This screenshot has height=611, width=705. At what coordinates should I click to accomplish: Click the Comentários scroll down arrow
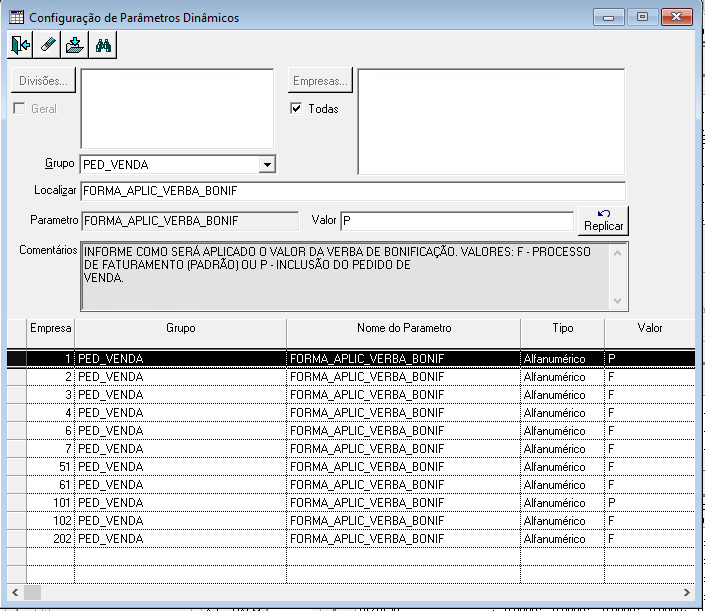click(x=617, y=300)
